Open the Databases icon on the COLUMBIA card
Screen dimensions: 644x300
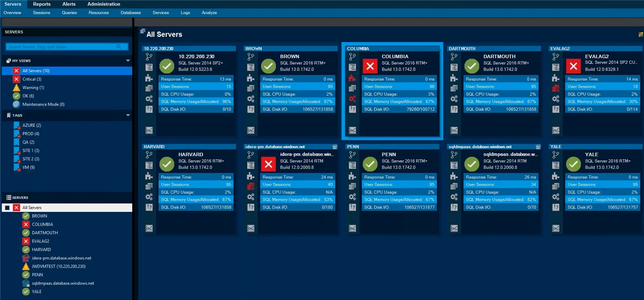pos(352,88)
